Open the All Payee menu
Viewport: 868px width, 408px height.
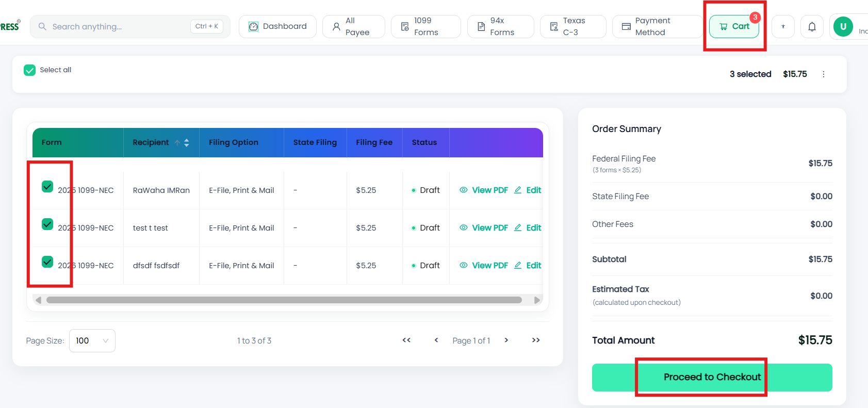pyautogui.click(x=354, y=26)
